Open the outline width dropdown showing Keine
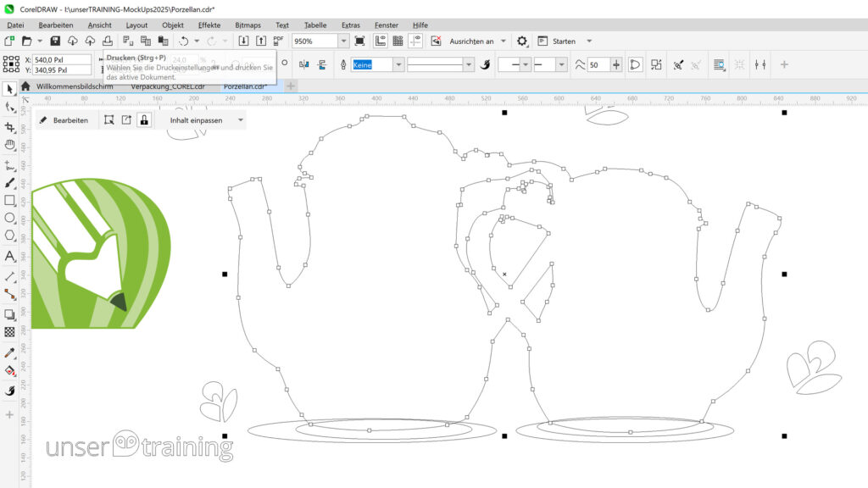868x488 pixels. coord(398,64)
